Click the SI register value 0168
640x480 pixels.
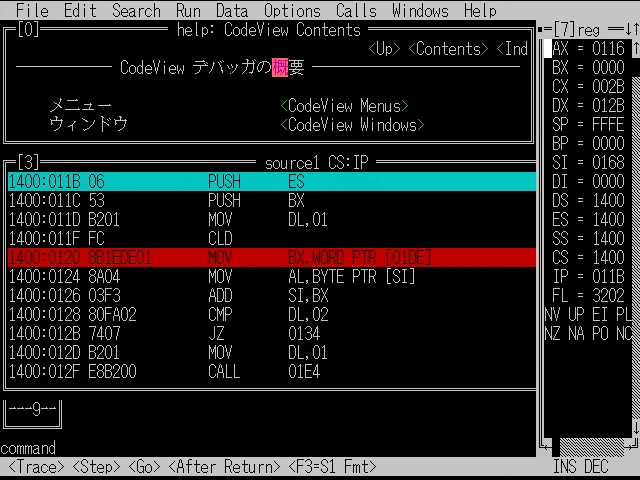click(608, 162)
